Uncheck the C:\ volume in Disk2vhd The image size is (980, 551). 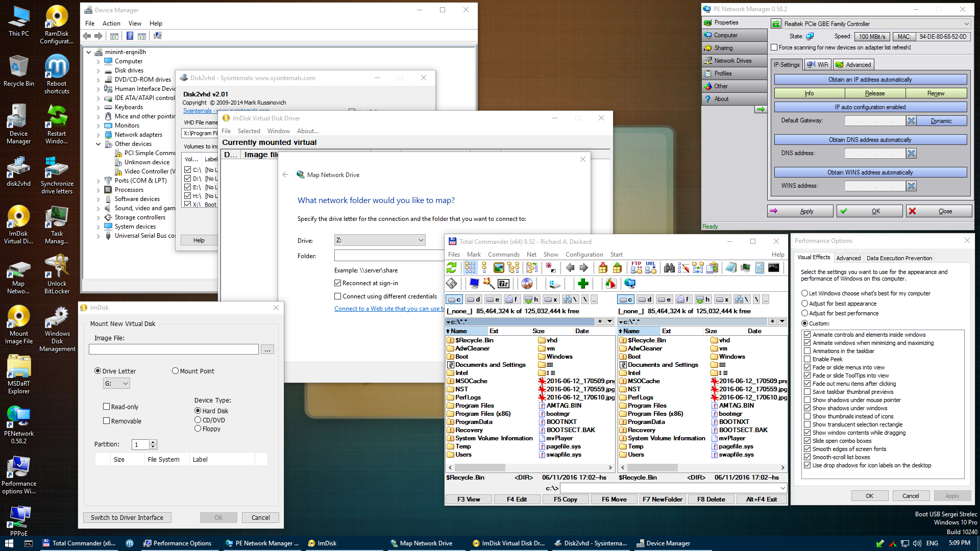(188, 170)
